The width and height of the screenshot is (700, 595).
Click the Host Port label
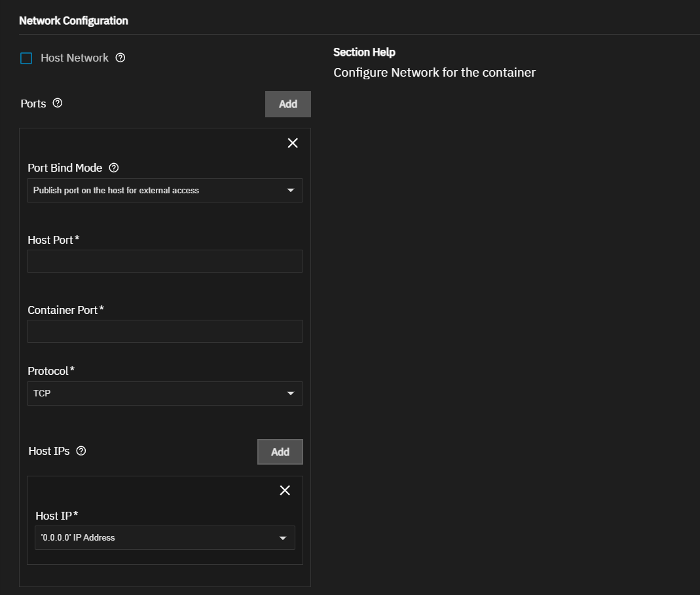click(53, 240)
